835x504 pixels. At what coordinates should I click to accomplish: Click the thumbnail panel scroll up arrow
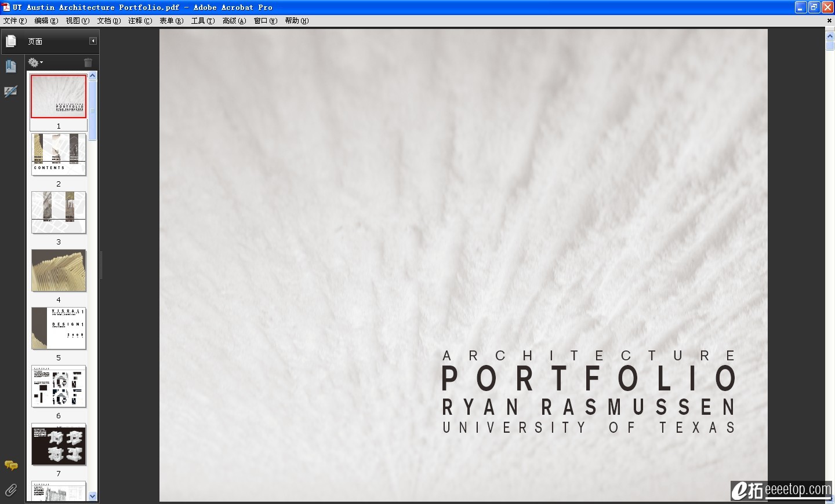click(x=93, y=75)
